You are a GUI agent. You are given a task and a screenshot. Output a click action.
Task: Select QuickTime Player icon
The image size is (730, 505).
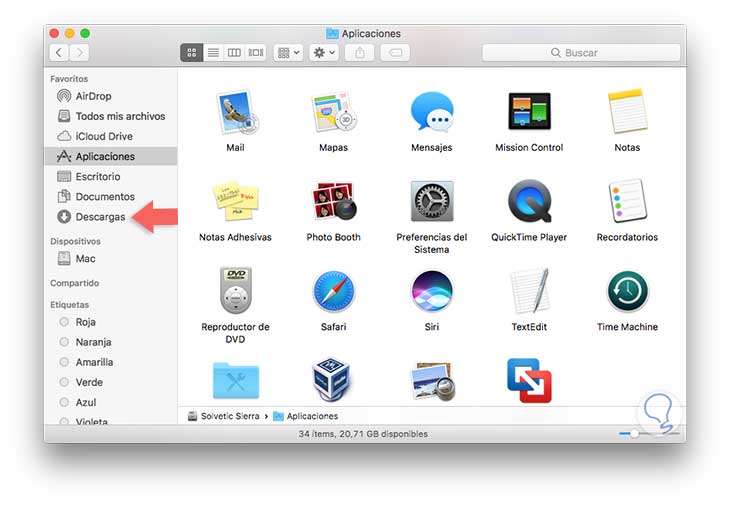pos(529,201)
